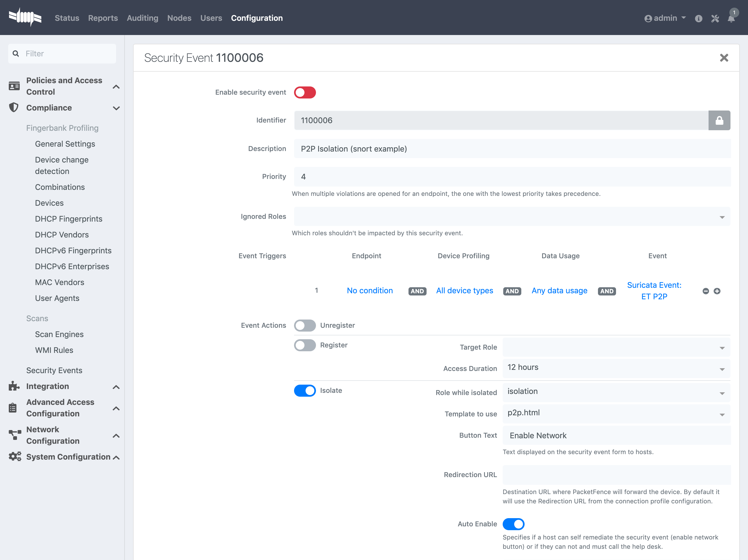Click the filter search magnifier icon

tap(16, 53)
